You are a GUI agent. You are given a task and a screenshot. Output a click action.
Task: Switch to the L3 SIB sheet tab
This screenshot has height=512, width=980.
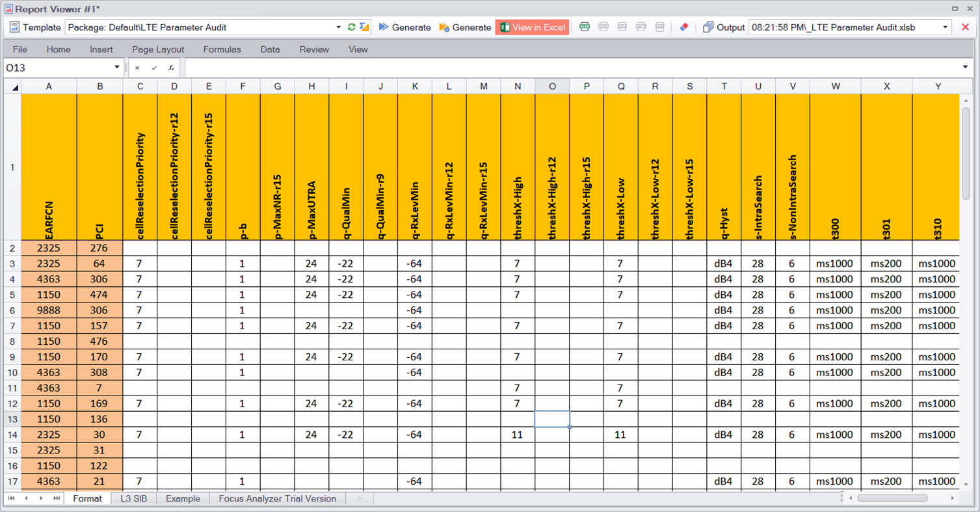click(135, 498)
